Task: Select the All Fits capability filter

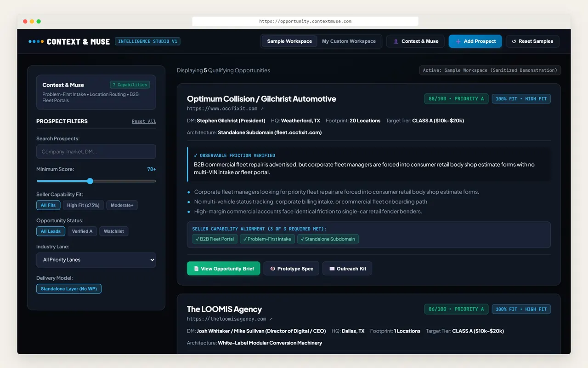Action: click(48, 205)
